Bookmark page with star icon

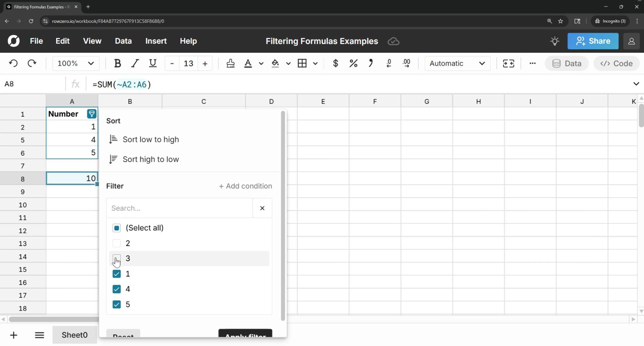point(561,21)
